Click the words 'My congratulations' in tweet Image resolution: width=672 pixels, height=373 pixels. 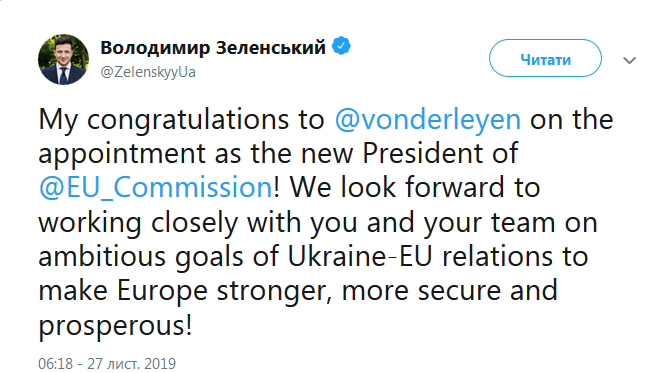(x=164, y=119)
